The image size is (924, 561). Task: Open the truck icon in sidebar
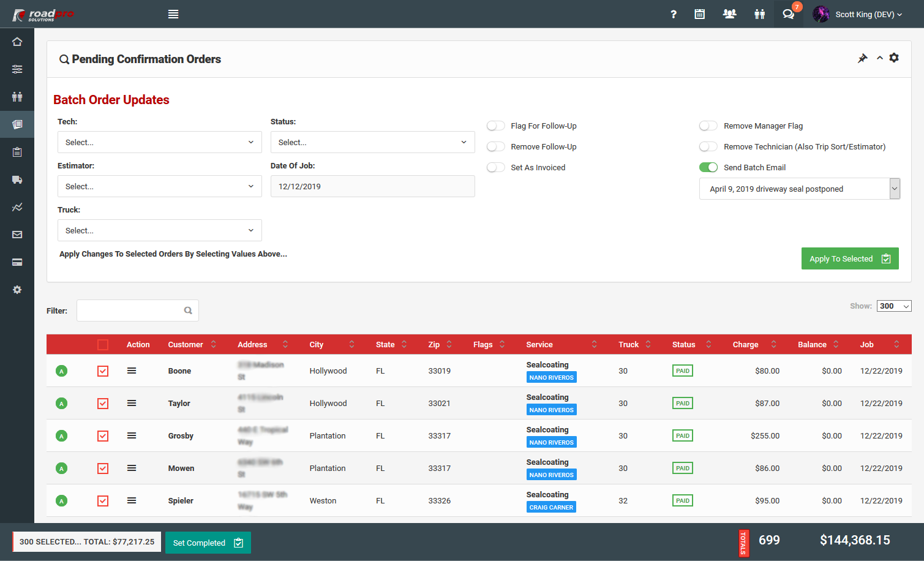[17, 179]
